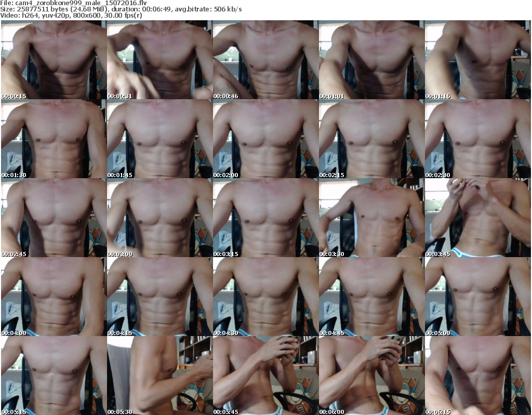The image size is (532, 415).
Task: Open the 00:03:15 thumbnail
Action: pyautogui.click(x=265, y=218)
